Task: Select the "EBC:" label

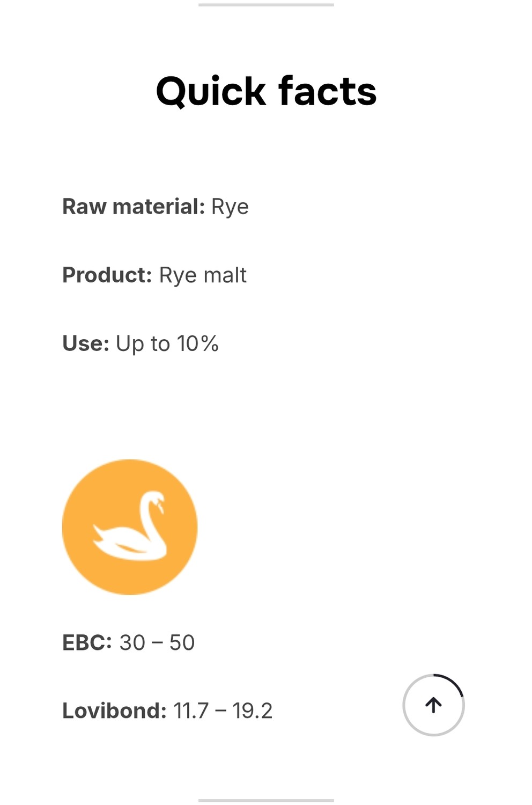Action: [x=87, y=642]
